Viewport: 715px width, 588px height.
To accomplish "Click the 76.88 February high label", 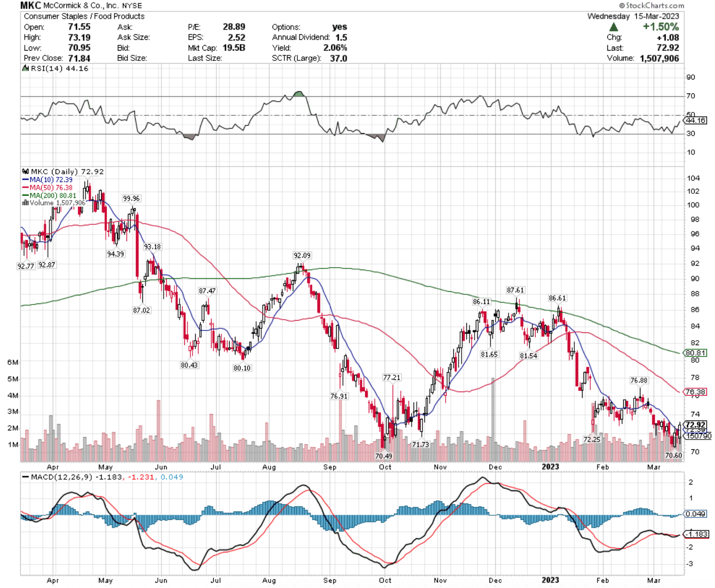I will pos(639,381).
